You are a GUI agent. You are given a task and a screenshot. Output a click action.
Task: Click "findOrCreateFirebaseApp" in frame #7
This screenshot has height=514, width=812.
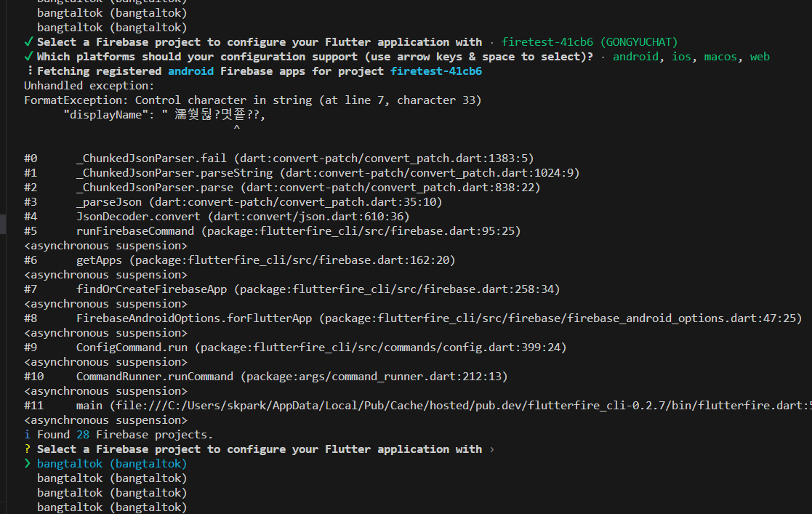(x=151, y=289)
